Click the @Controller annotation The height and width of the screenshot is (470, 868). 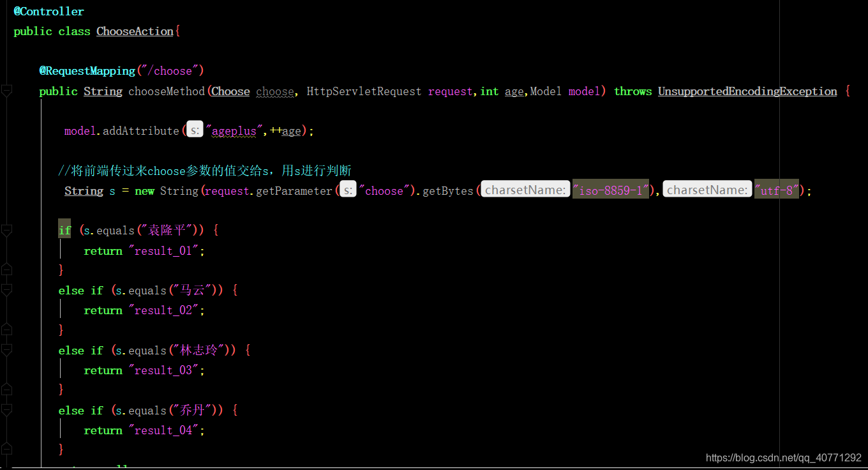49,11
